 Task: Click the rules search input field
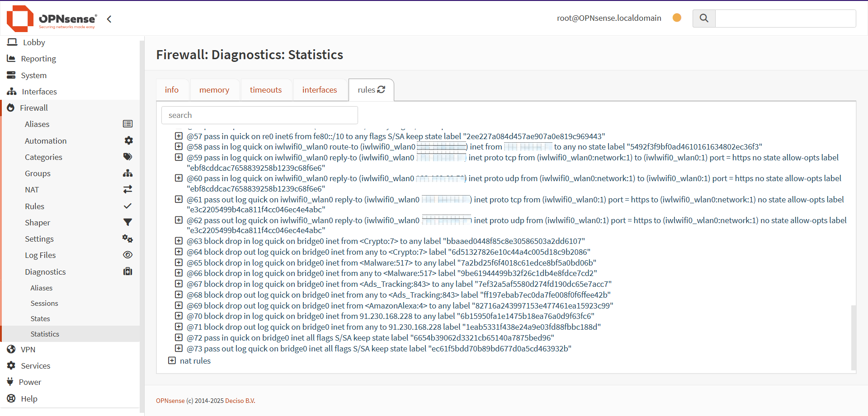pyautogui.click(x=259, y=115)
